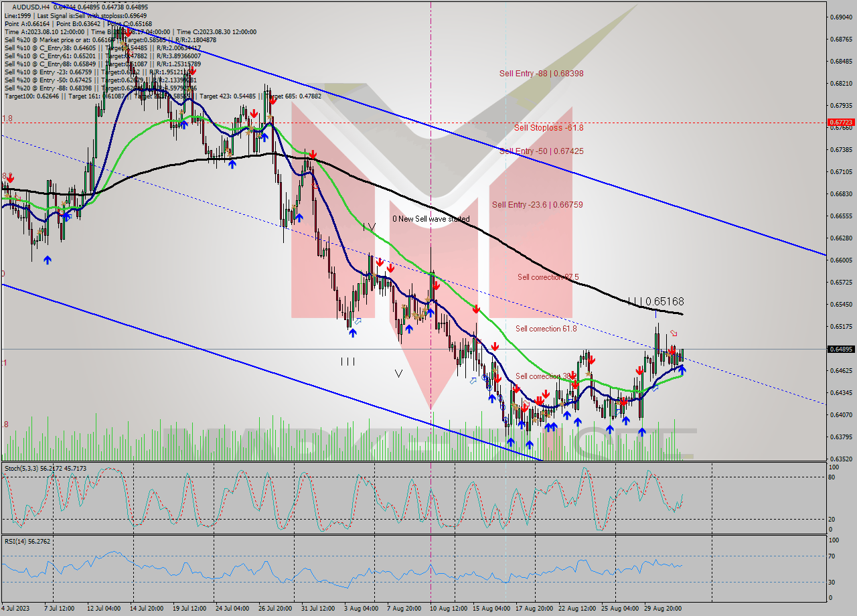Click the '29 Aug 20:00' time label
The image size is (857, 616).
point(662,608)
